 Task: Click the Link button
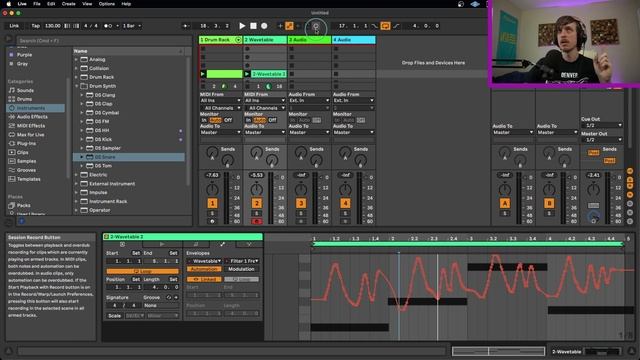[14, 26]
